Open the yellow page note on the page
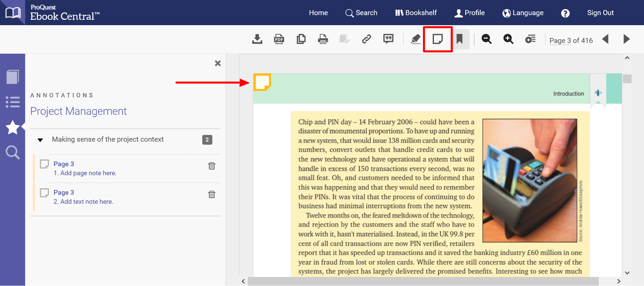The image size is (644, 286). (262, 82)
